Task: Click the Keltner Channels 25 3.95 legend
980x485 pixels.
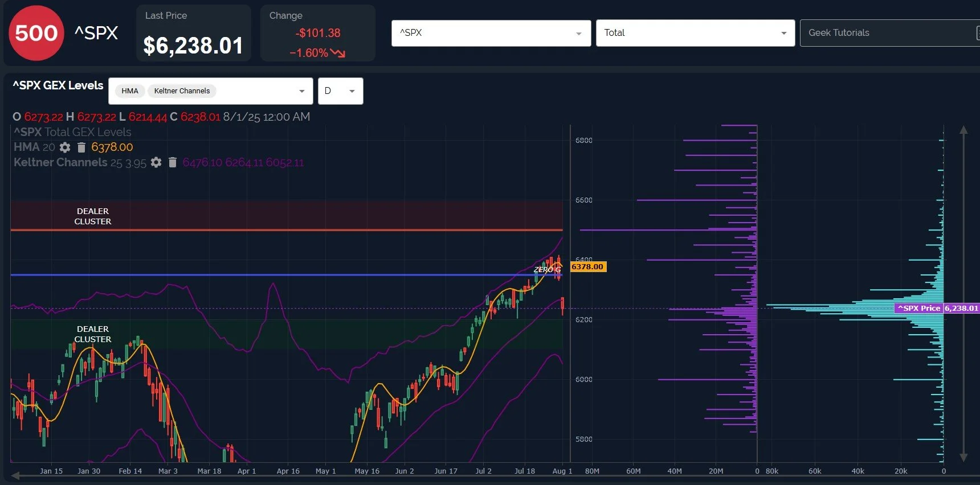Action: click(x=80, y=163)
